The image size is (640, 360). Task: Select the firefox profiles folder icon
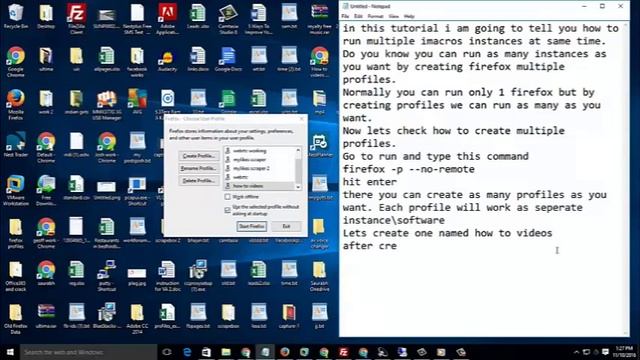16,233
